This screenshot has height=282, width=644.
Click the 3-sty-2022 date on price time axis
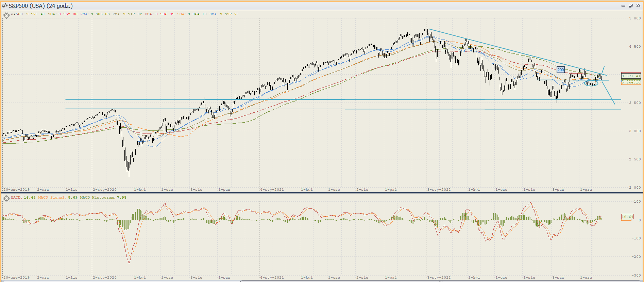coord(439,190)
